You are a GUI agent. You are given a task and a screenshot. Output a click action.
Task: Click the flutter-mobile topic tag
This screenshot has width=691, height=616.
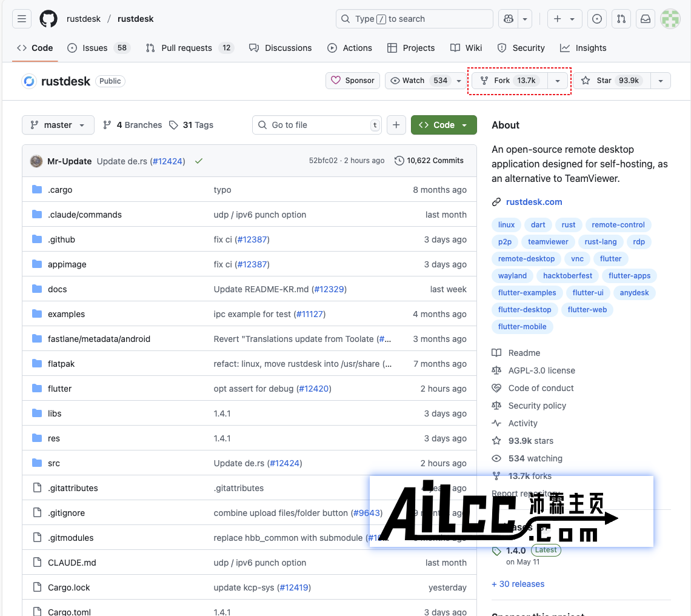pos(522,327)
